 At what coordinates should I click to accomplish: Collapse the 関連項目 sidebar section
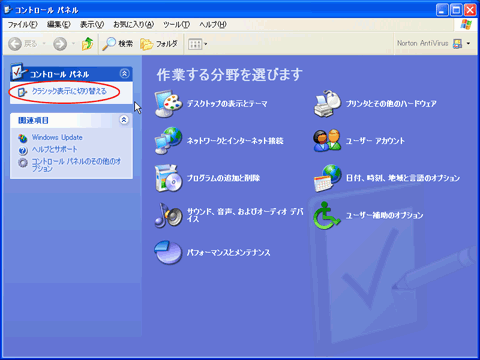(x=124, y=120)
